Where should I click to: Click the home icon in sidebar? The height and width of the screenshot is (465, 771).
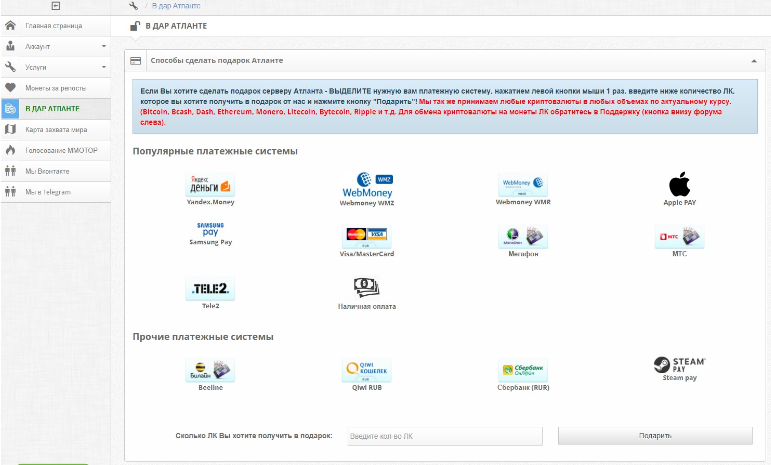pos(10,25)
